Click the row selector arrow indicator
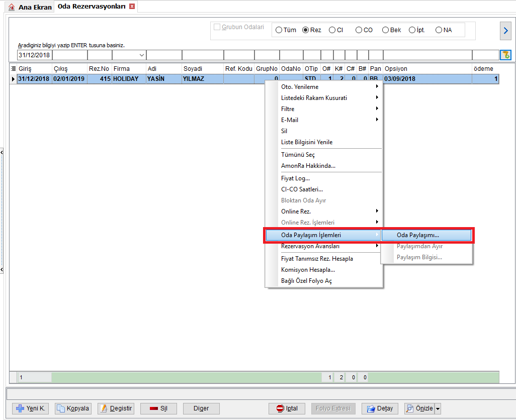516x420 pixels. click(13, 79)
